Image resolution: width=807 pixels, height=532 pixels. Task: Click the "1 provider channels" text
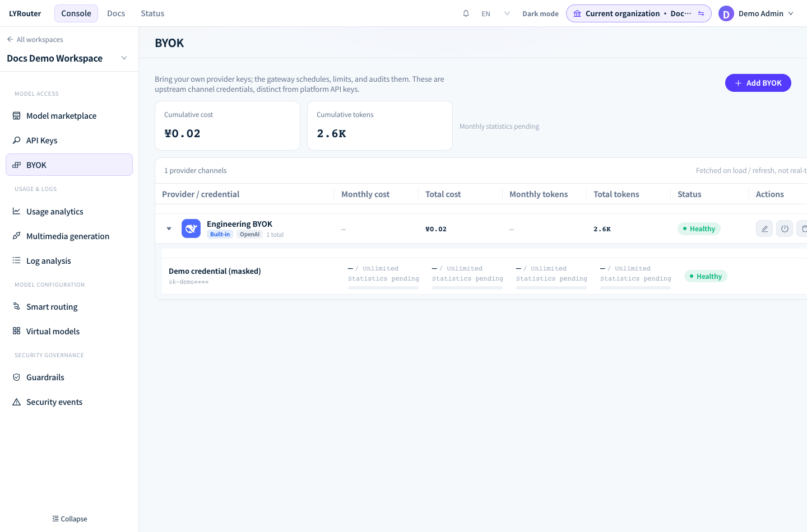(x=196, y=171)
